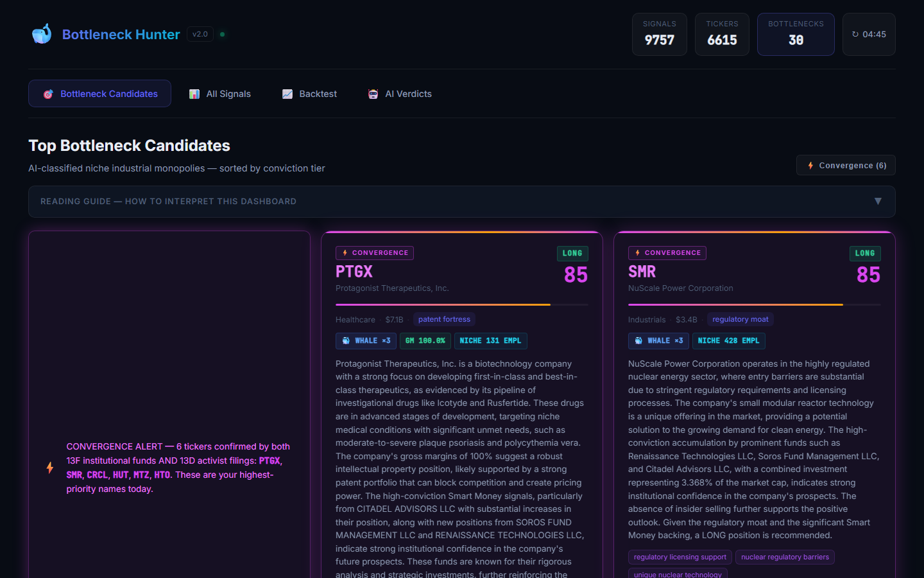Select the Bottlenecks 30 stat card
Screen dimensions: 924x578
(796, 34)
